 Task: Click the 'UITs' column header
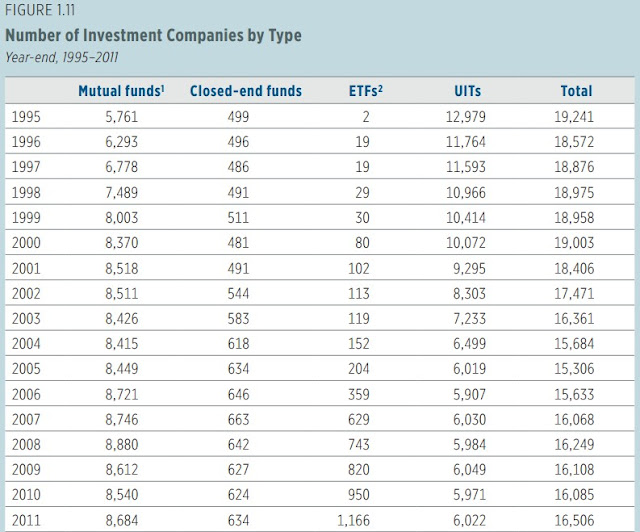467,91
